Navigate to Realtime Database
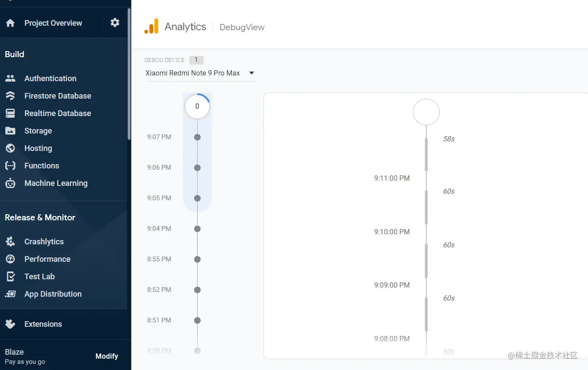588x370 pixels. [58, 113]
